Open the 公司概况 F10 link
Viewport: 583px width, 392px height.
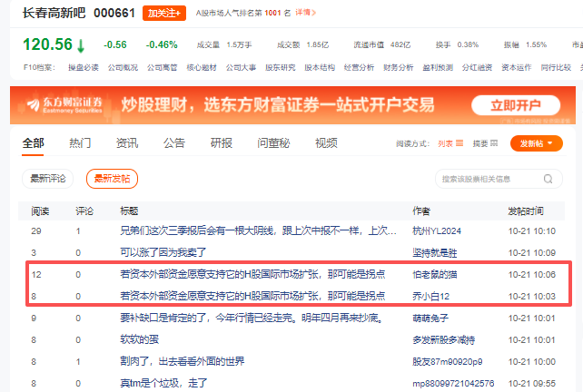(123, 68)
